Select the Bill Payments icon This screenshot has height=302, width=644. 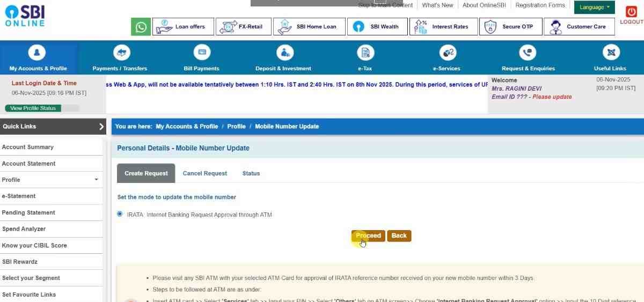[202, 53]
